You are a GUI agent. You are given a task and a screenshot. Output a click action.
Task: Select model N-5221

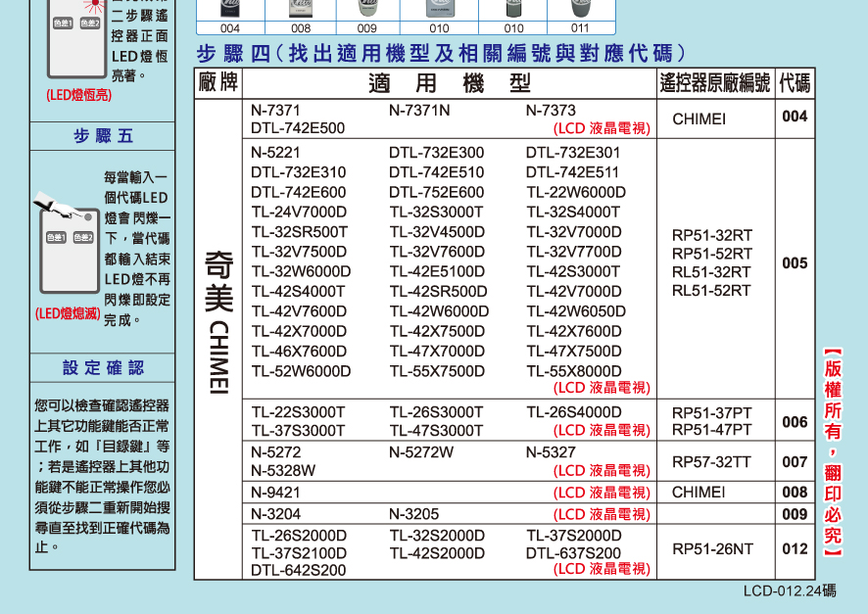[x=275, y=153]
